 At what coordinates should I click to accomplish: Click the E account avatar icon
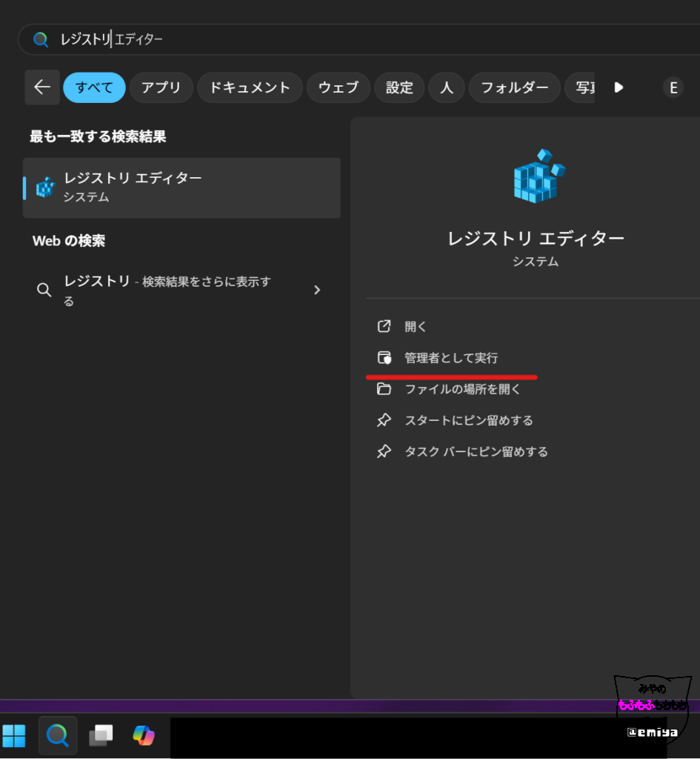point(673,88)
